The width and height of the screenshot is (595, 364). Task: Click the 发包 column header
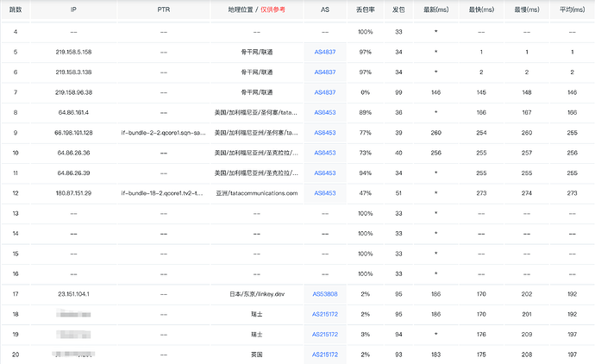point(398,9)
